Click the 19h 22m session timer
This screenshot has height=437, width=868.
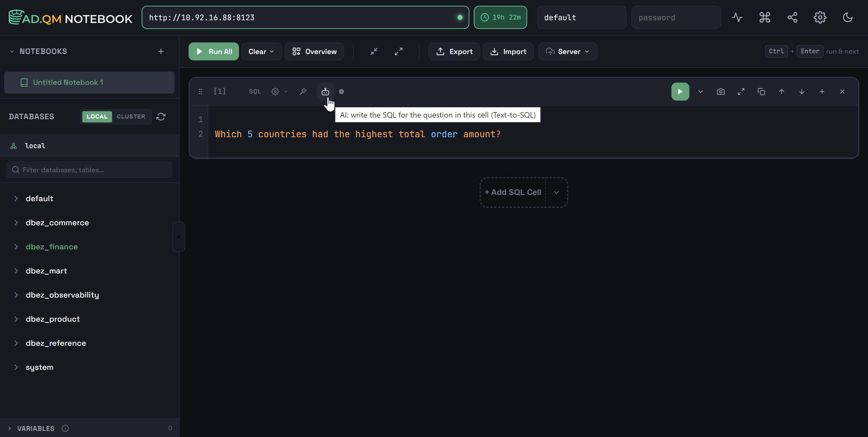tap(500, 18)
